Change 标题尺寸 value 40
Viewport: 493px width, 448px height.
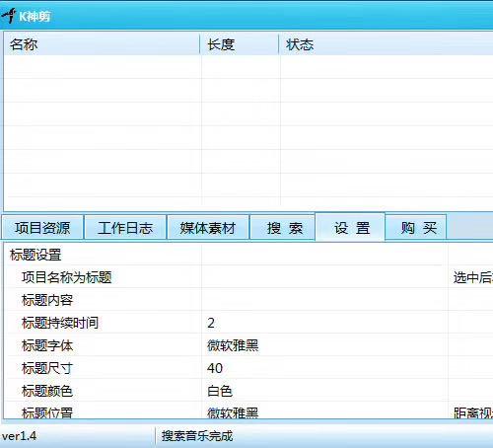click(324, 368)
